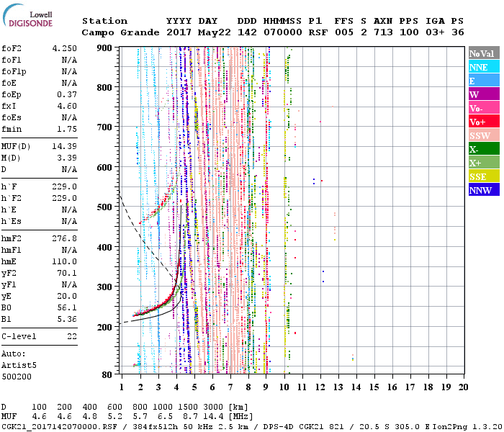The image size is (504, 432).
Task: Select the hmF2 parameter row
Action: [x=40, y=238]
